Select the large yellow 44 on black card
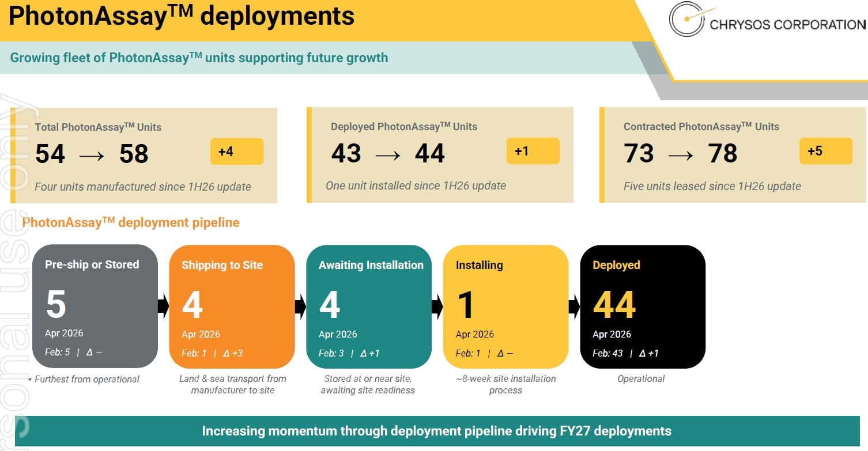 point(614,305)
